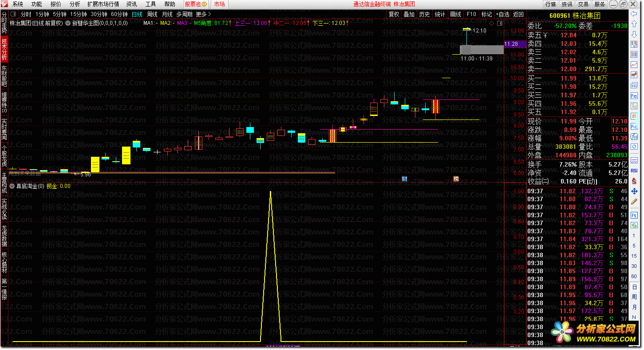The height and width of the screenshot is (350, 644).
Task: Click the 买一 price 11.99
Action: tap(569, 78)
